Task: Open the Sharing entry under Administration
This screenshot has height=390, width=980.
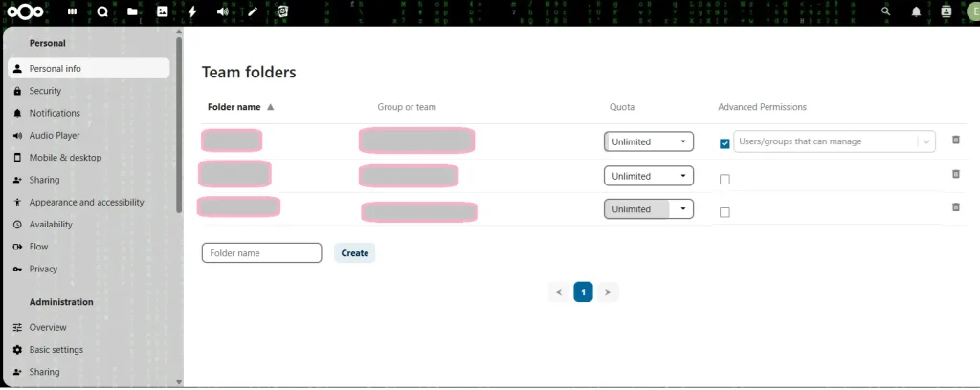Action: pos(89,372)
